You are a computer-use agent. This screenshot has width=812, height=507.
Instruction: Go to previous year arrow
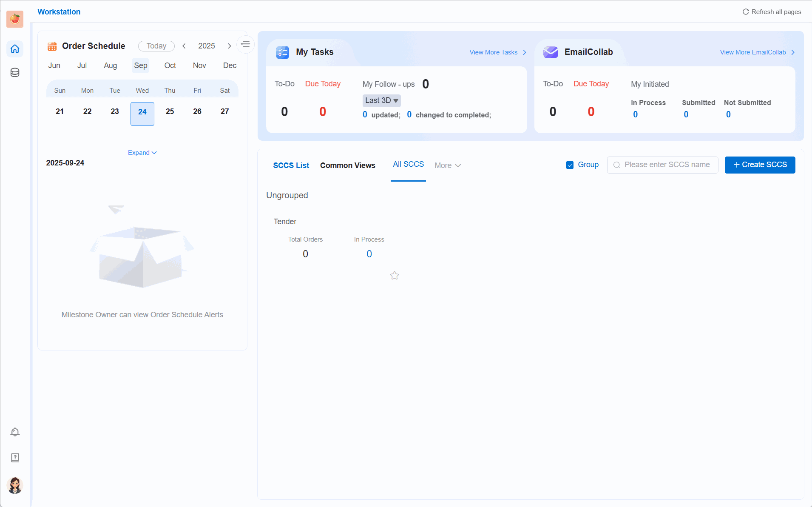point(184,46)
